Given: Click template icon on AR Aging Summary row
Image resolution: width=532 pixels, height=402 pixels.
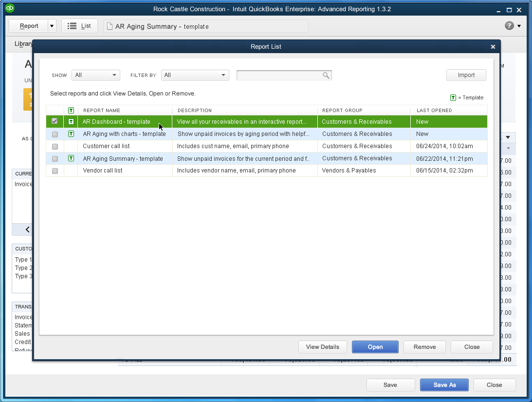Looking at the screenshot, I should 71,158.
